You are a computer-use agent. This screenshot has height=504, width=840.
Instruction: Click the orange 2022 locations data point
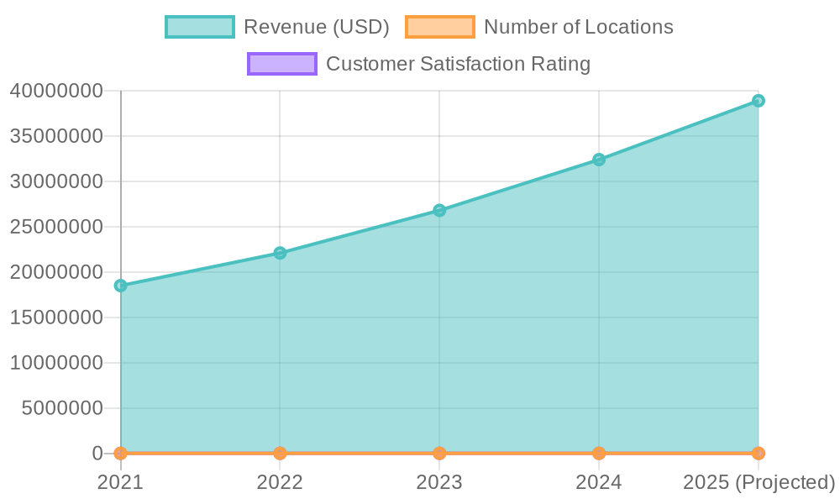click(280, 453)
